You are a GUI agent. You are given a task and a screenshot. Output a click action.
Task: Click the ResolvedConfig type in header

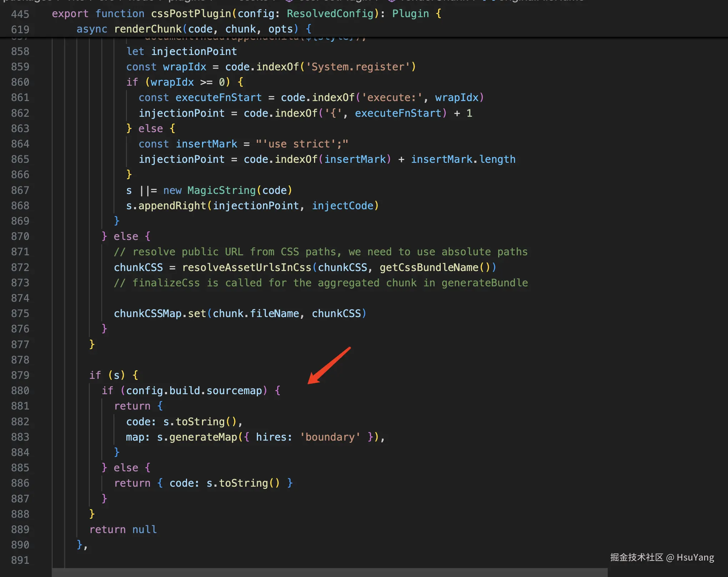(x=330, y=14)
